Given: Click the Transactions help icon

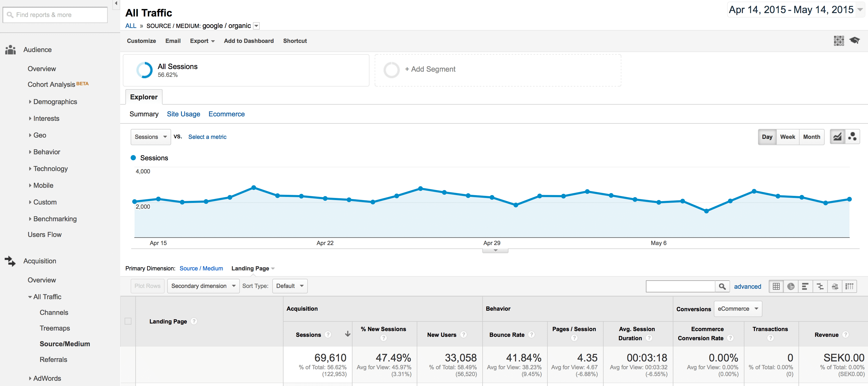Looking at the screenshot, I should pyautogui.click(x=770, y=338).
